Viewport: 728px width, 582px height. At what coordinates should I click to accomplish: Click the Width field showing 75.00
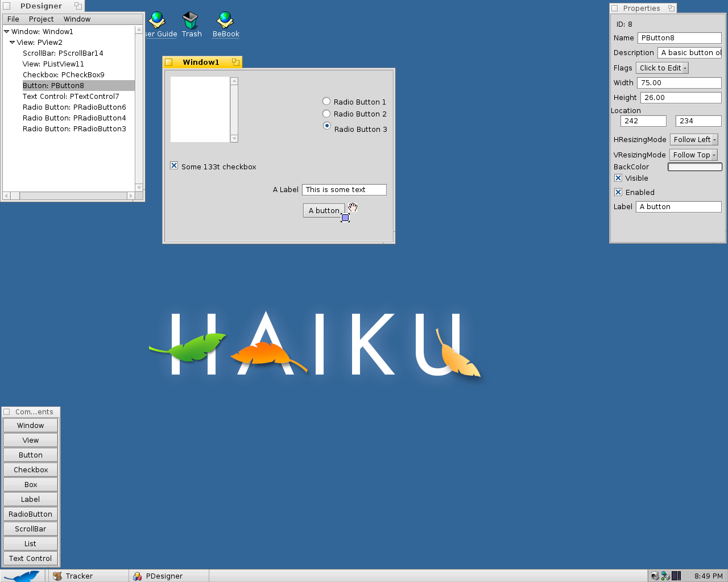click(x=680, y=83)
